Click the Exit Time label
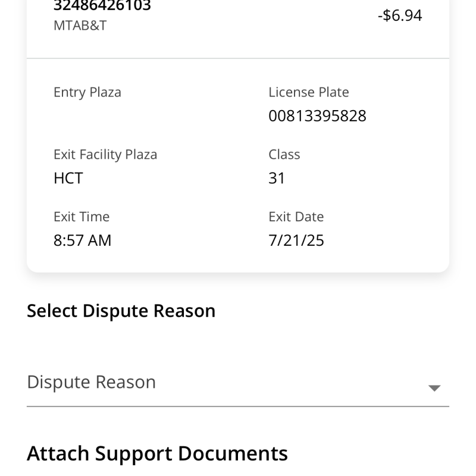This screenshot has width=476, height=476. click(x=82, y=217)
